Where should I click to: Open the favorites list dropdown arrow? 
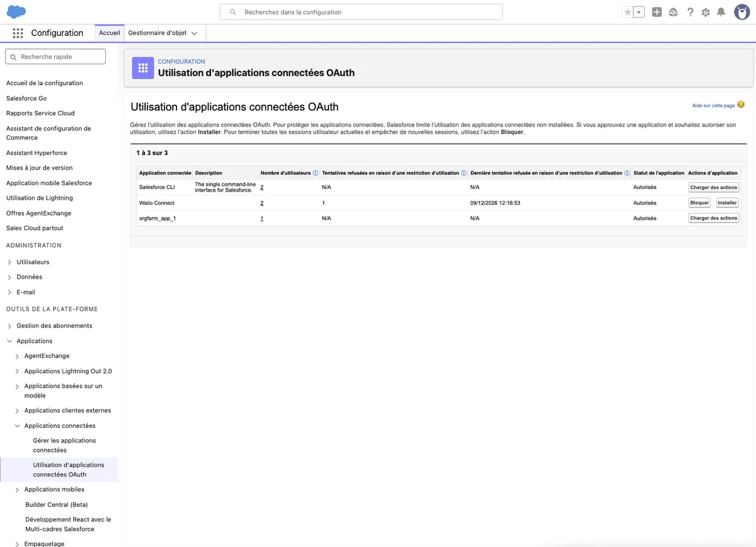[639, 12]
